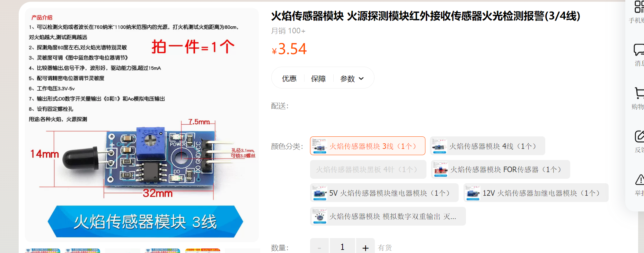
Task: Increase quantity with the plus button
Action: tap(365, 247)
